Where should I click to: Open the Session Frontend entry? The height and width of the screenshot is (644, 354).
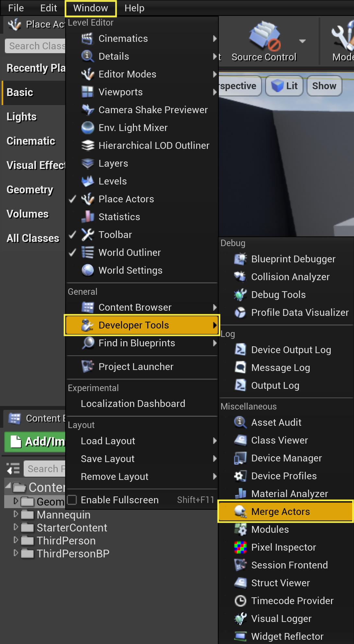click(x=286, y=565)
